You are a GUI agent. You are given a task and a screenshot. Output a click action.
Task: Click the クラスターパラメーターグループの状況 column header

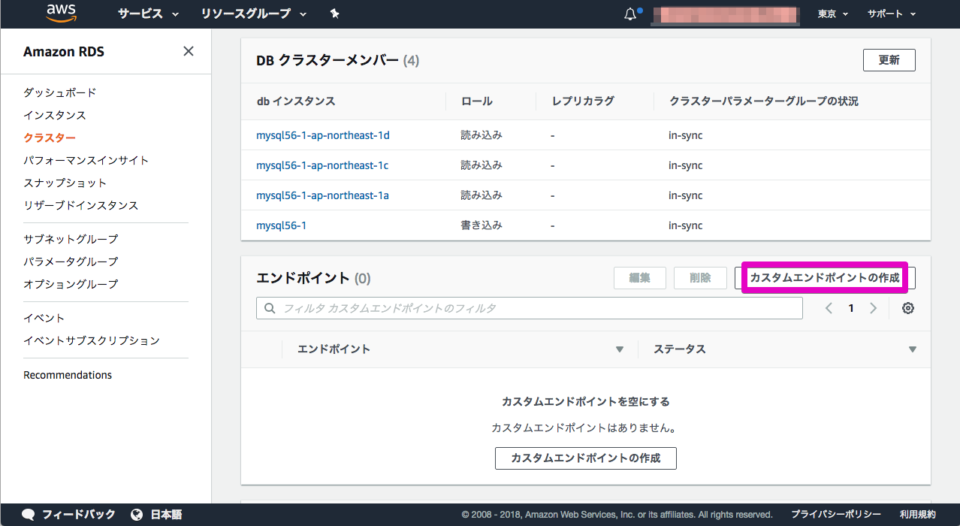[x=763, y=101]
